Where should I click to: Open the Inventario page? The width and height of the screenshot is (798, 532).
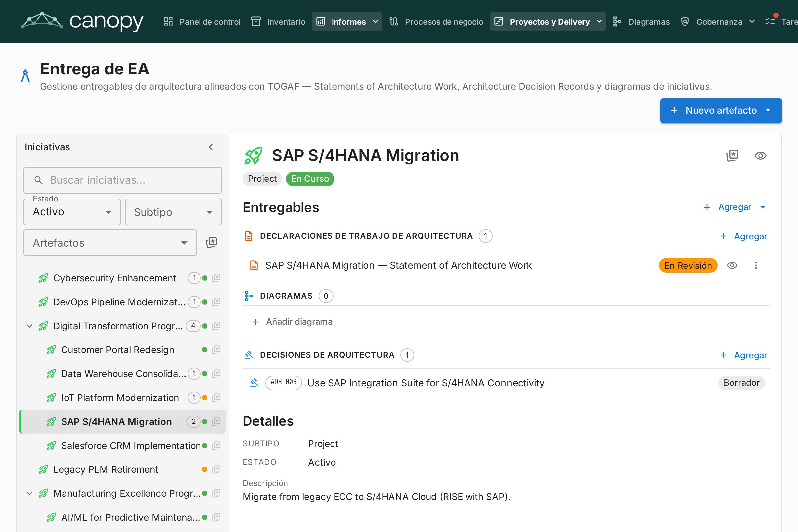tap(278, 22)
